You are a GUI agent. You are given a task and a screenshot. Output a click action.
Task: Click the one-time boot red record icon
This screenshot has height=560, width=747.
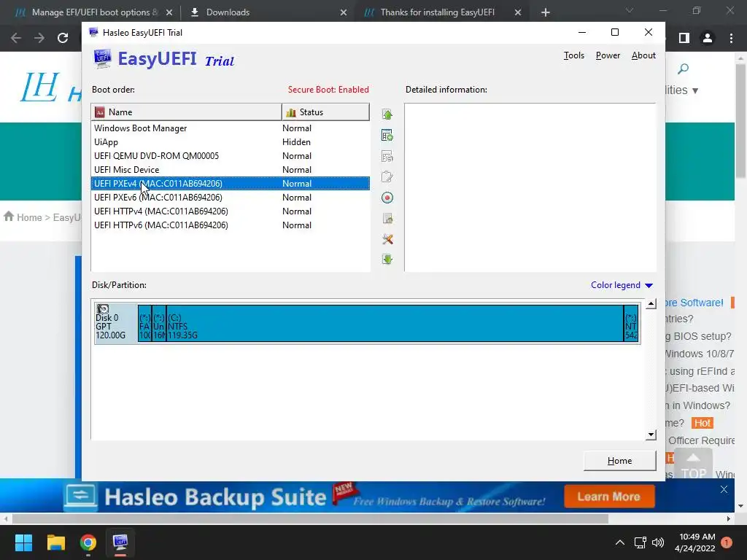(x=387, y=198)
